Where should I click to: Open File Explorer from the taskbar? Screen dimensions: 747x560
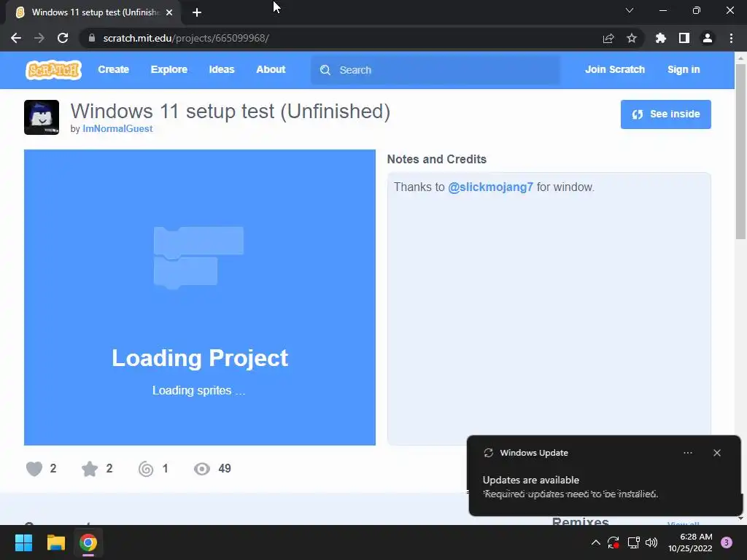coord(55,542)
